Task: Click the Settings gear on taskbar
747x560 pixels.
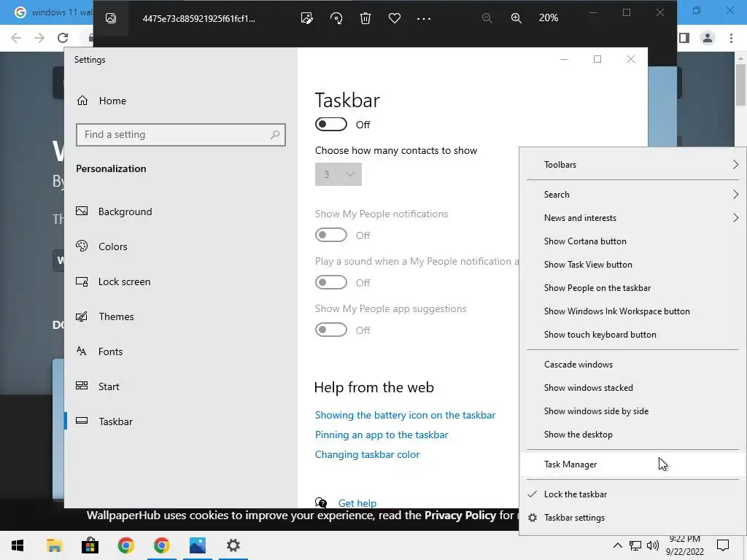Action: point(233,545)
